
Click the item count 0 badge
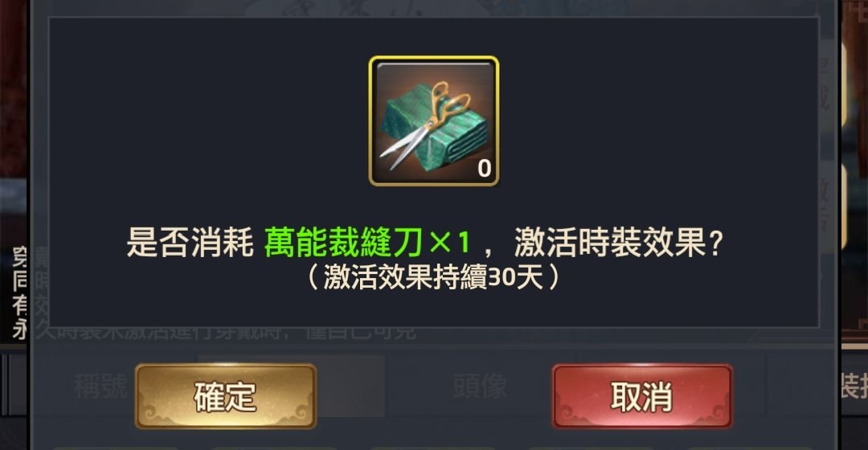tap(485, 168)
